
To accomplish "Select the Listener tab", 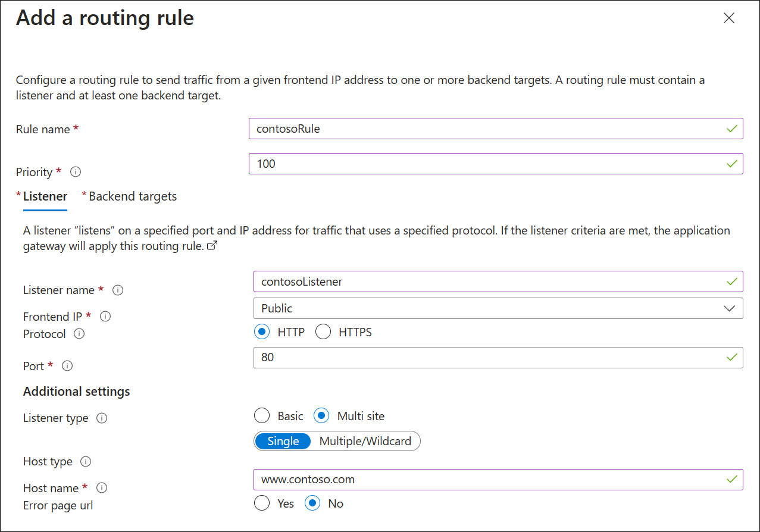I will [x=43, y=196].
